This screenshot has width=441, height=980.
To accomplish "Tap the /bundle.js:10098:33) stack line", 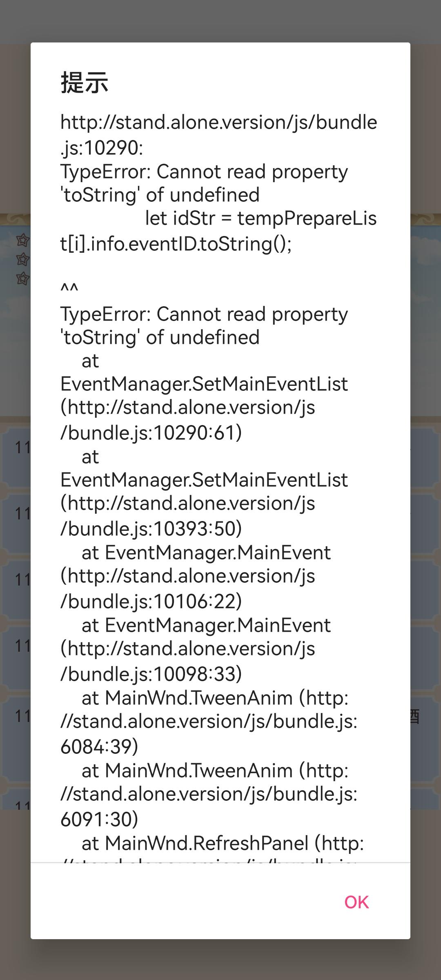I will [x=151, y=674].
